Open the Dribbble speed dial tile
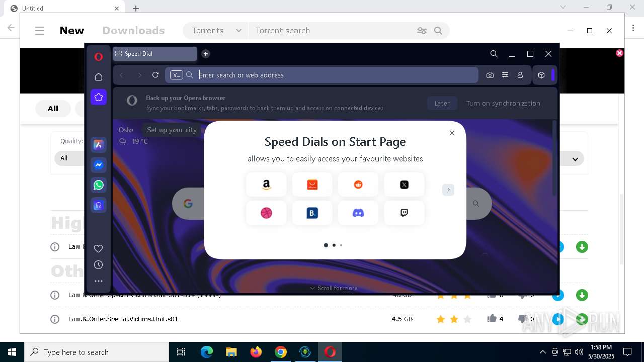 click(x=267, y=213)
